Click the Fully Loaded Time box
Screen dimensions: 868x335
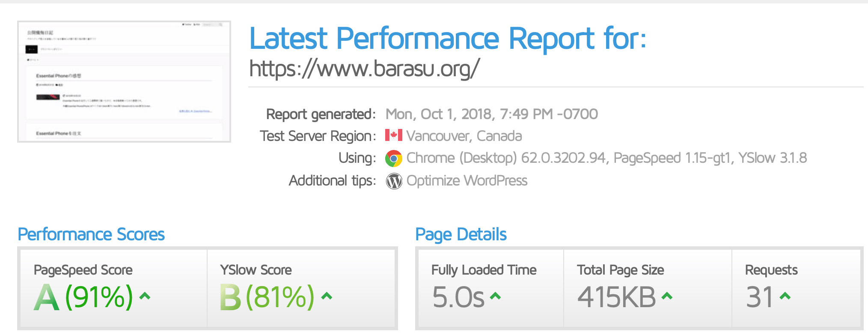pyautogui.click(x=491, y=288)
